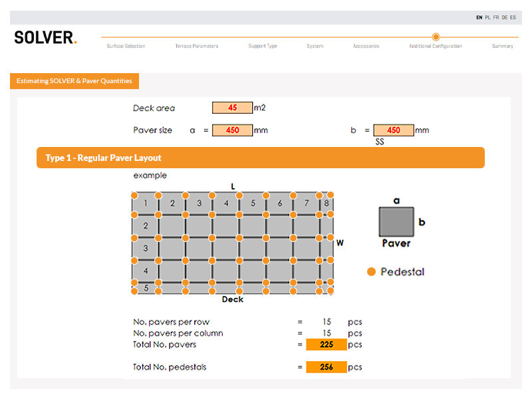Click the example deck layout diagram
The image size is (532, 399).
click(x=233, y=243)
